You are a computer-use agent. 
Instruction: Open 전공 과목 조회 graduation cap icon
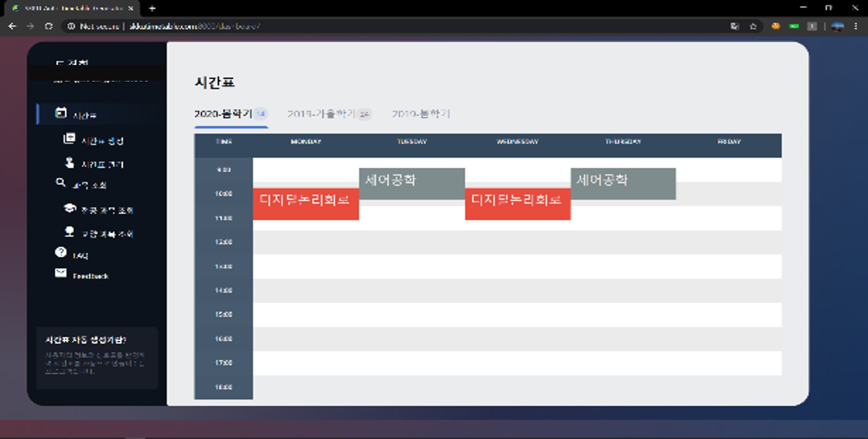[70, 208]
